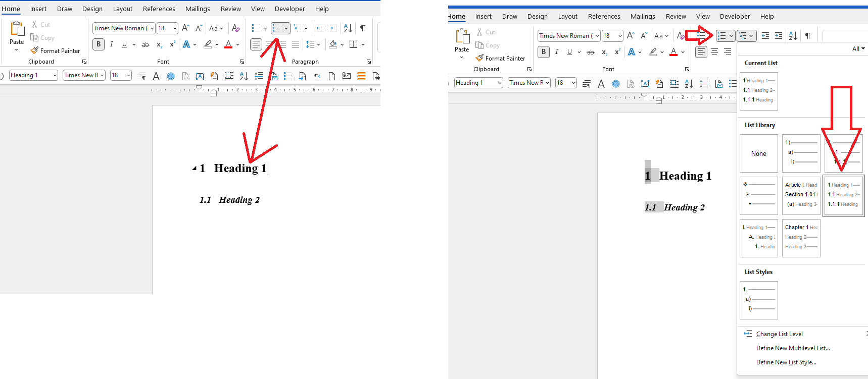Click Paste icon in the right window
Viewport: 868px width, 379px height.
point(462,37)
